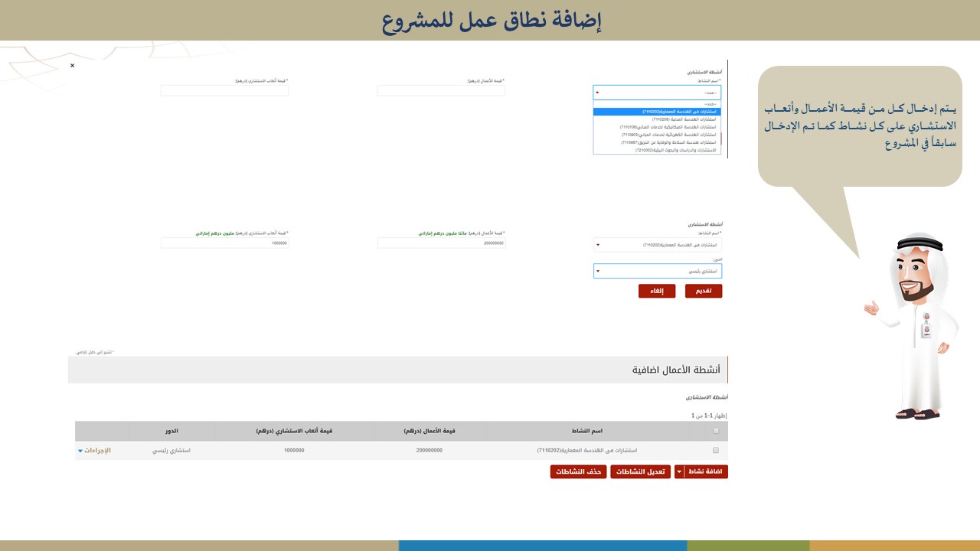980x551 pixels.
Task: Expand the الإجراءات actions menu in the table row
Action: click(95, 451)
